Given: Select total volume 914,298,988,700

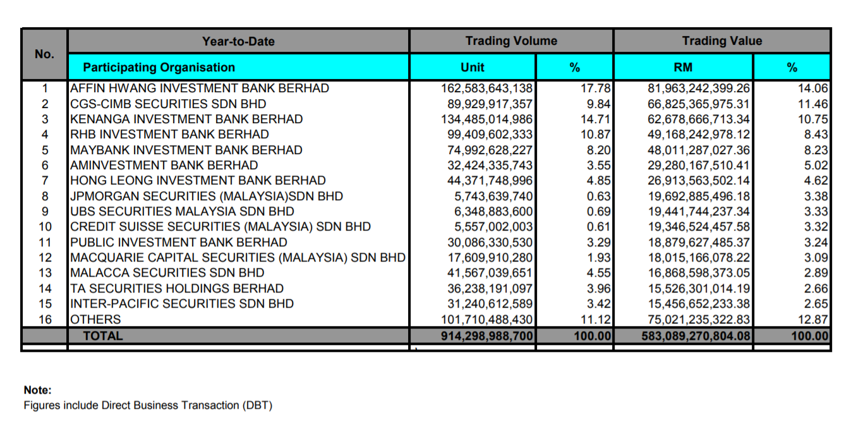Looking at the screenshot, I should 486,335.
